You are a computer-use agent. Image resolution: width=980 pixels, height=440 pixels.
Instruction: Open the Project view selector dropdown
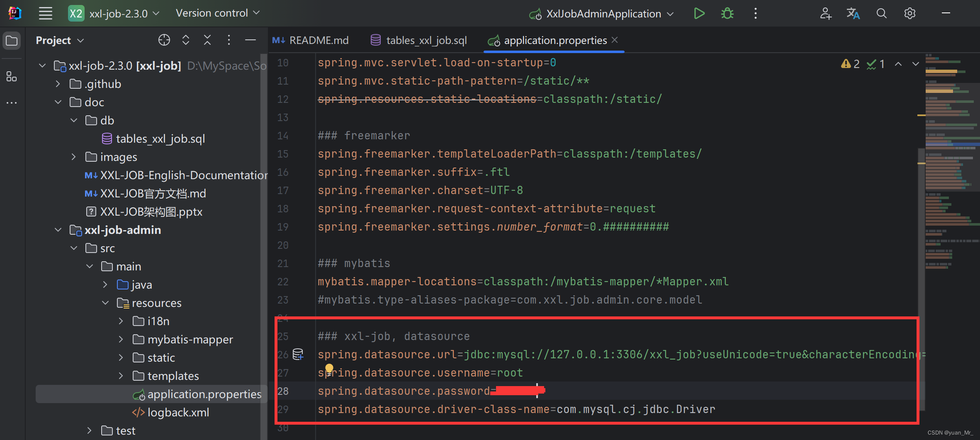pos(60,40)
